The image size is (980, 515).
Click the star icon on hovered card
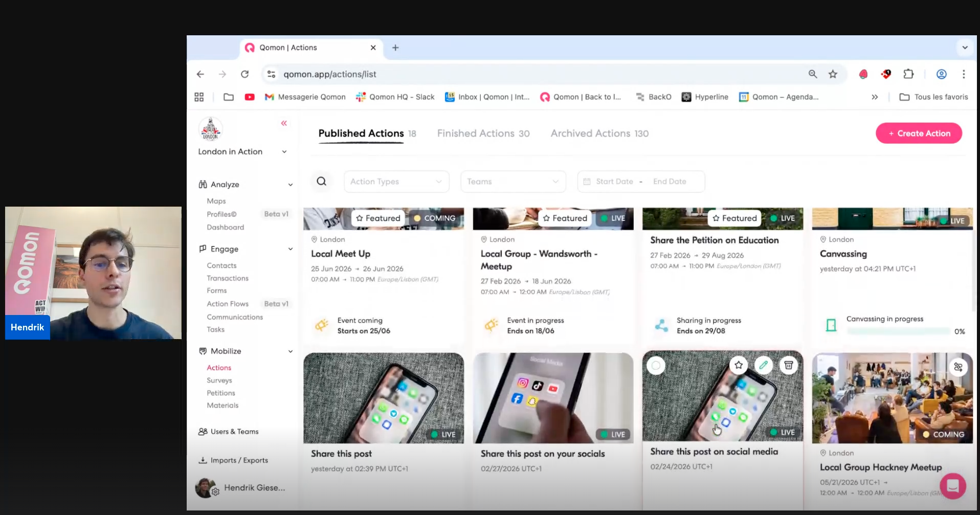point(738,365)
